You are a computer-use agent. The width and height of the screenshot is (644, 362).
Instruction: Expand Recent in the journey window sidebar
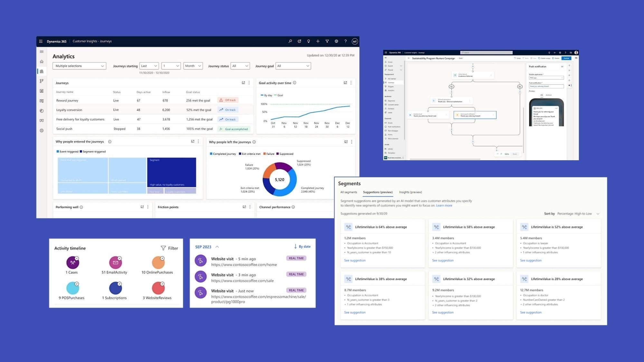tap(401, 66)
